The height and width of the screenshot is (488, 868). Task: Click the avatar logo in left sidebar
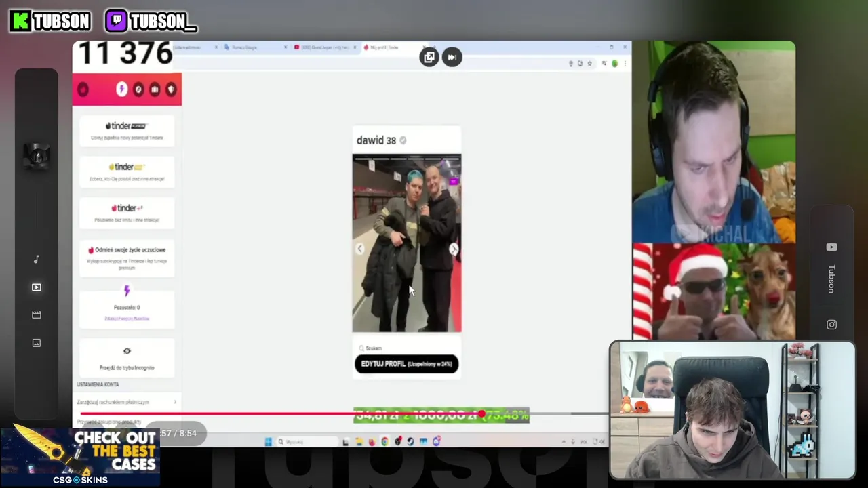point(37,156)
